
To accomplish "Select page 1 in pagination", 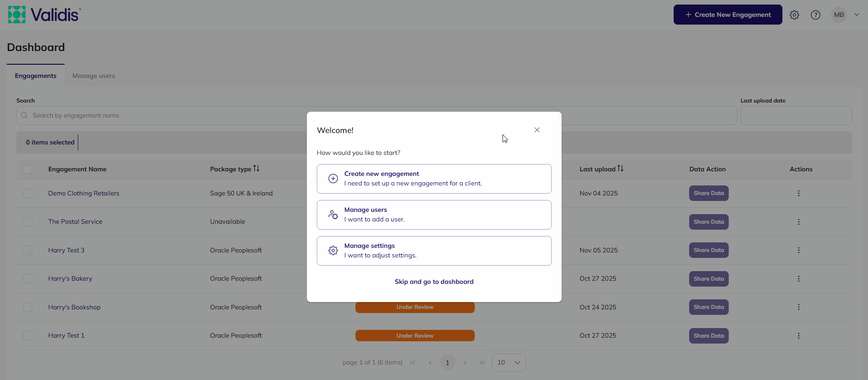I will tap(447, 363).
